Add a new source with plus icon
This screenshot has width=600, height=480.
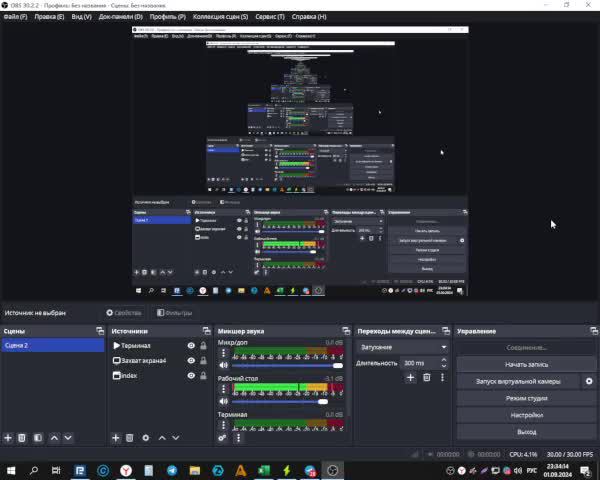coord(116,438)
